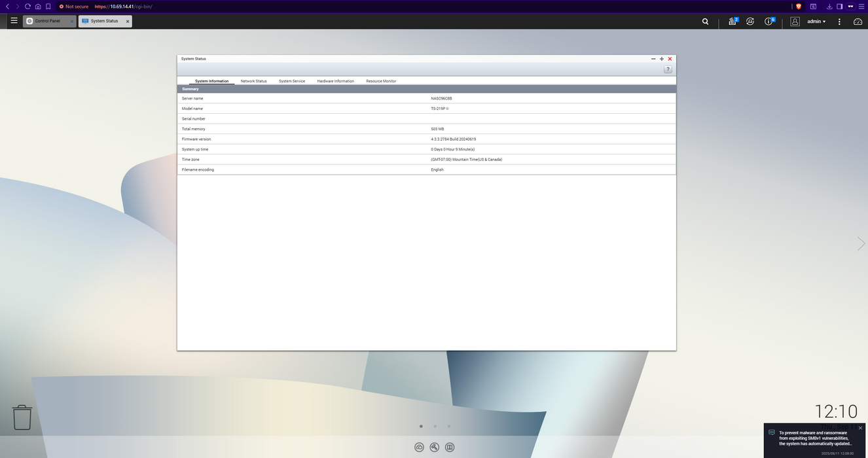The width and height of the screenshot is (868, 458).
Task: Click the search magnifier icon
Action: point(705,22)
